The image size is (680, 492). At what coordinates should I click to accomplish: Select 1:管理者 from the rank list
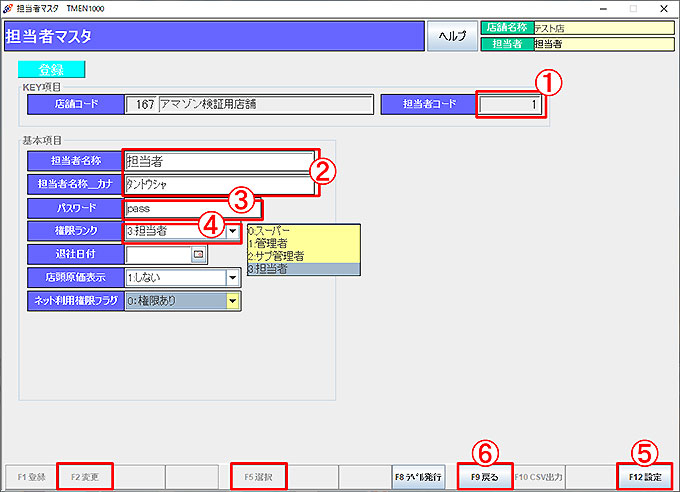(304, 243)
